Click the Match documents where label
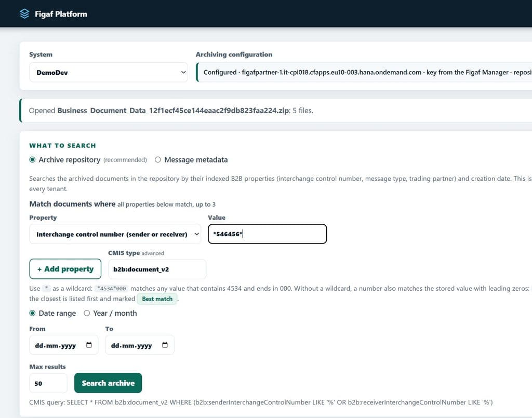Viewport: 532px width, 418px height. coord(72,204)
